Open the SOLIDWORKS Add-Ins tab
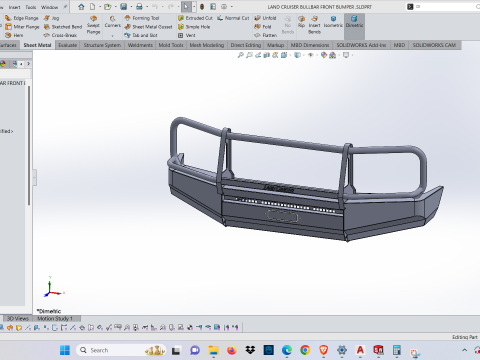Screen dimensions: 480x360 point(361,45)
